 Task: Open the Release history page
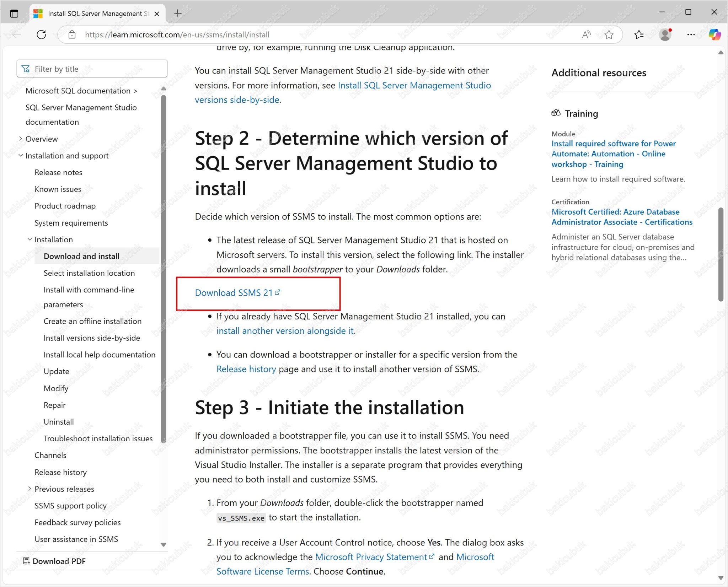(246, 369)
